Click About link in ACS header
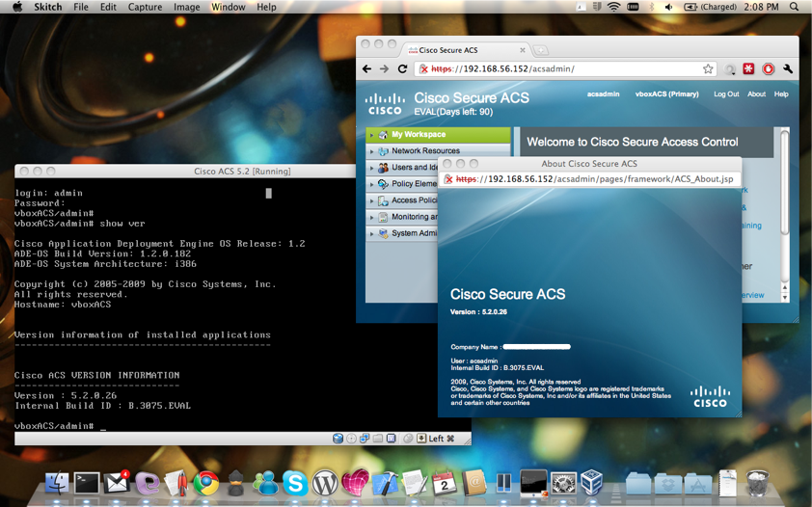Image resolution: width=812 pixels, height=507 pixels. click(x=756, y=94)
